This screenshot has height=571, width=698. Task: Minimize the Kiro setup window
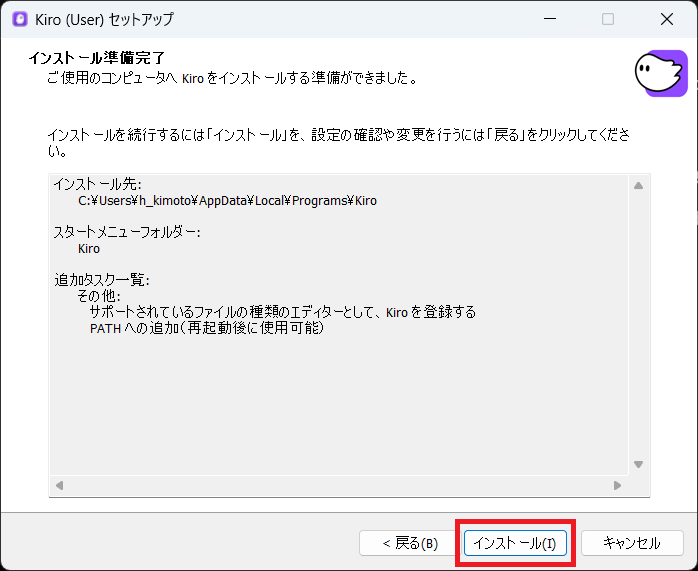pos(549,19)
